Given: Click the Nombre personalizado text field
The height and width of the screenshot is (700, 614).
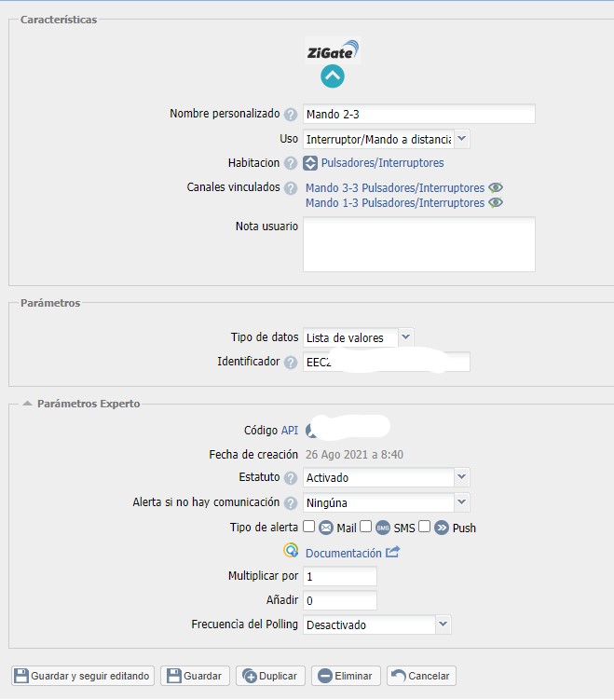Looking at the screenshot, I should click(x=419, y=114).
